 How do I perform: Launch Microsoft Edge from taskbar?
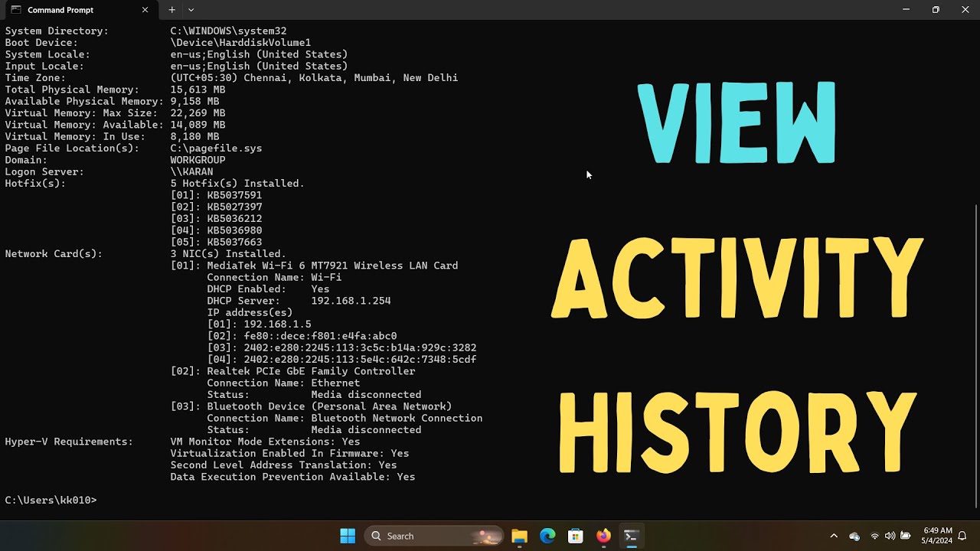[547, 536]
